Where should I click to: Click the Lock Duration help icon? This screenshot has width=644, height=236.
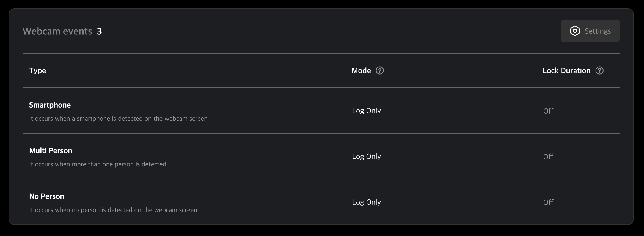coord(599,71)
